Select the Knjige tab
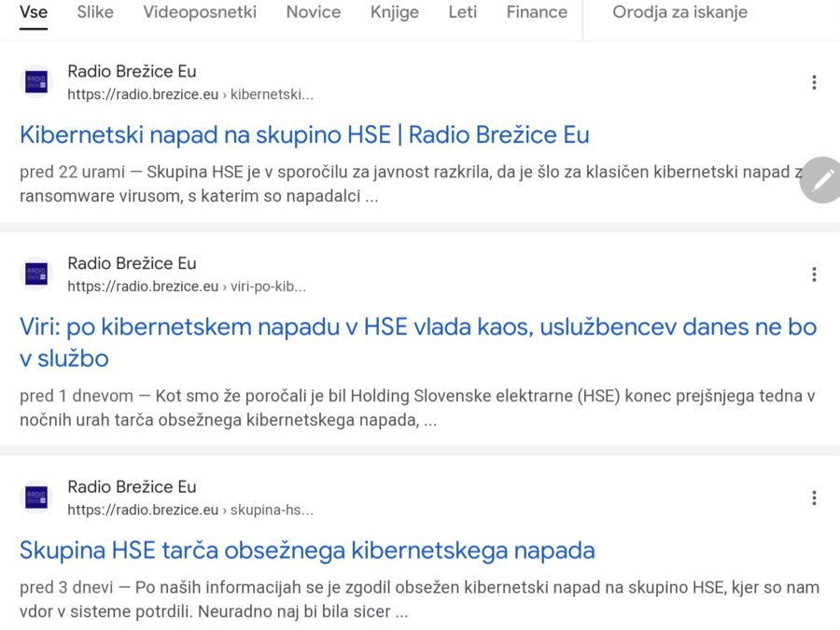Image resolution: width=840 pixels, height=630 pixels. coord(394,12)
